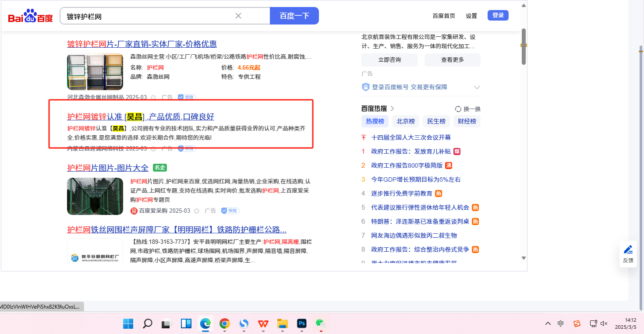Click the 百度一下 search button

pos(294,16)
